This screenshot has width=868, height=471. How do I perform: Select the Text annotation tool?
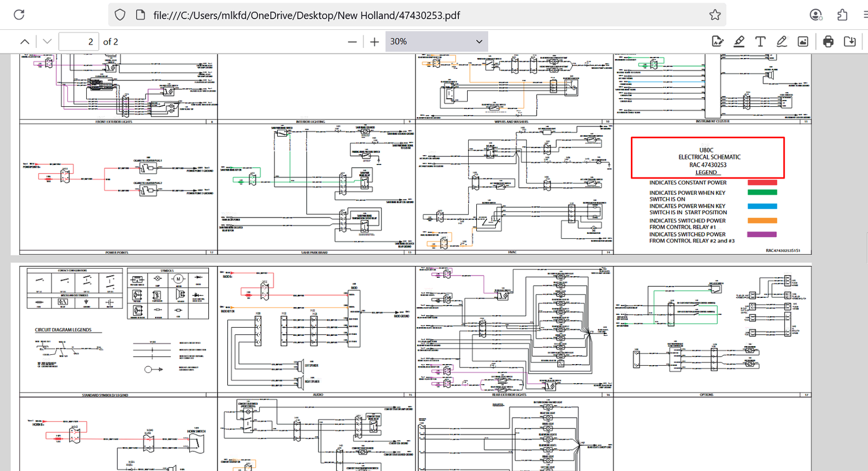click(x=760, y=41)
